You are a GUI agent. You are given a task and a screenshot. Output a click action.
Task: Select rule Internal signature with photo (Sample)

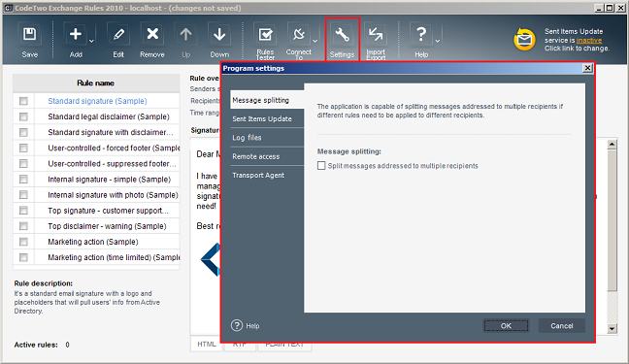click(x=114, y=195)
